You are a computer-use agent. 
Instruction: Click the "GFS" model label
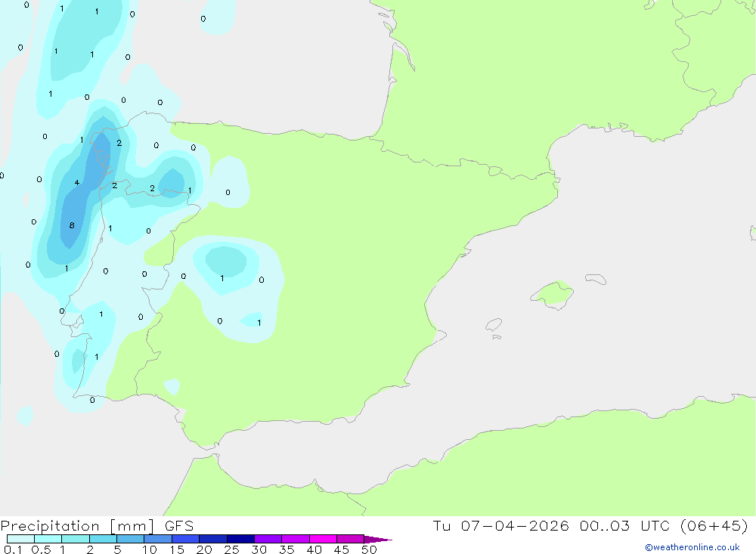179,525
